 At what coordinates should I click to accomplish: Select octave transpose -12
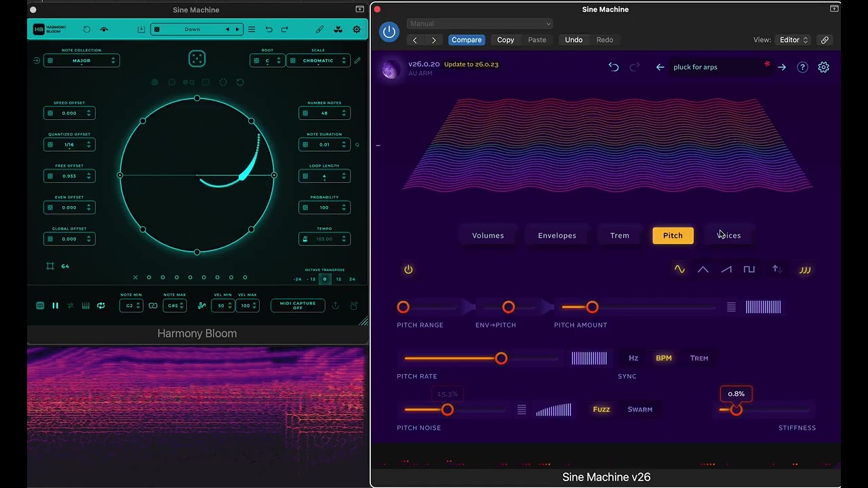click(x=311, y=279)
